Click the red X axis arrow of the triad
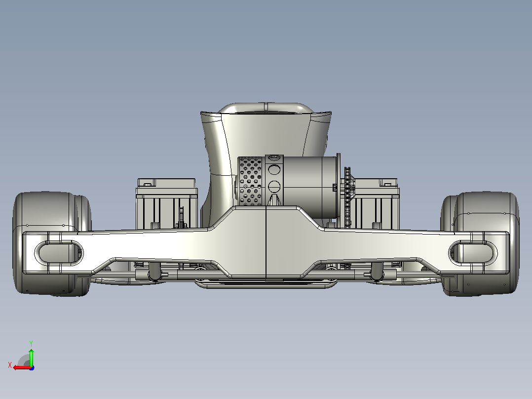This screenshot has width=532, height=399. pos(22,368)
